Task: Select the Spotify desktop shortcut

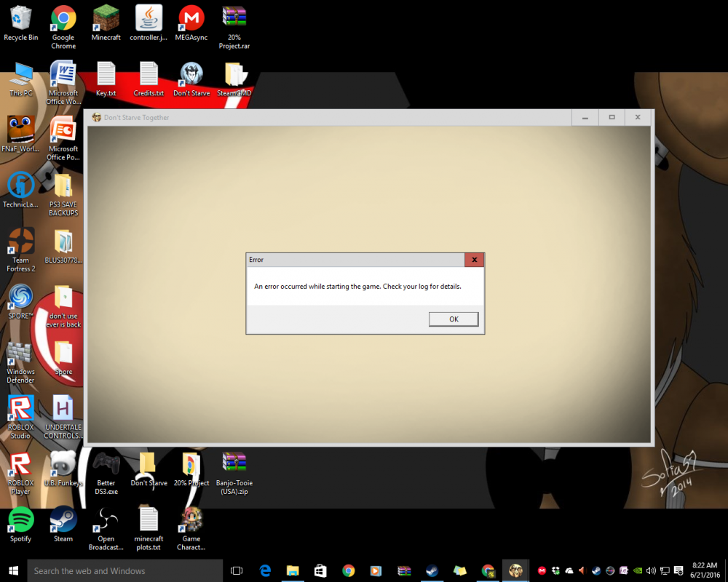Action: [x=21, y=525]
